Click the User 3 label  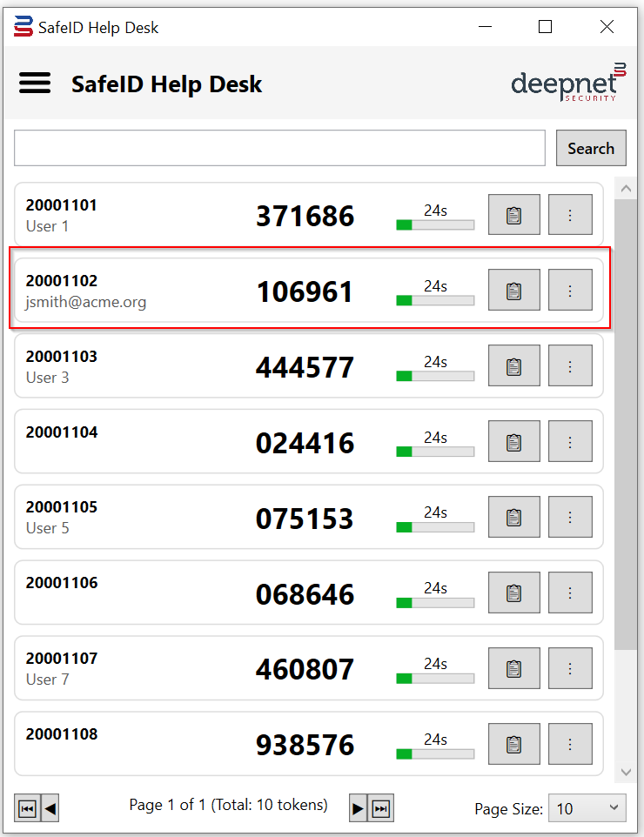[x=48, y=378]
